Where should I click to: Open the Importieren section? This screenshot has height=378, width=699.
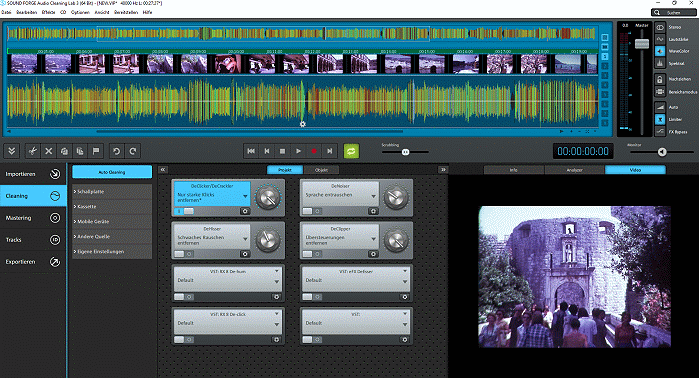33,174
